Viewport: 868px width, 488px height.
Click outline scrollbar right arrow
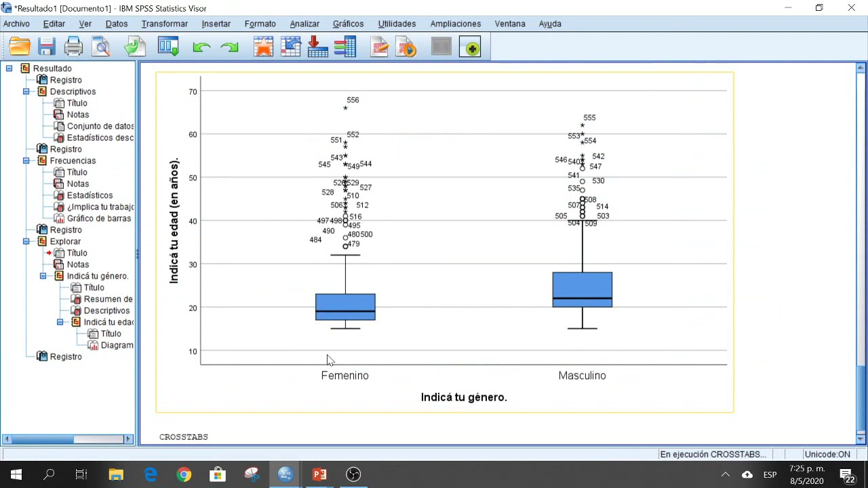(x=128, y=439)
